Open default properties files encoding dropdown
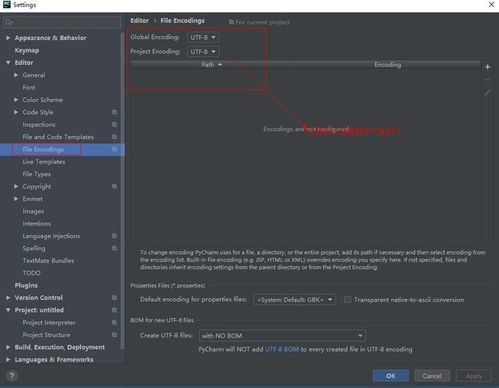The image size is (499, 388). click(294, 300)
